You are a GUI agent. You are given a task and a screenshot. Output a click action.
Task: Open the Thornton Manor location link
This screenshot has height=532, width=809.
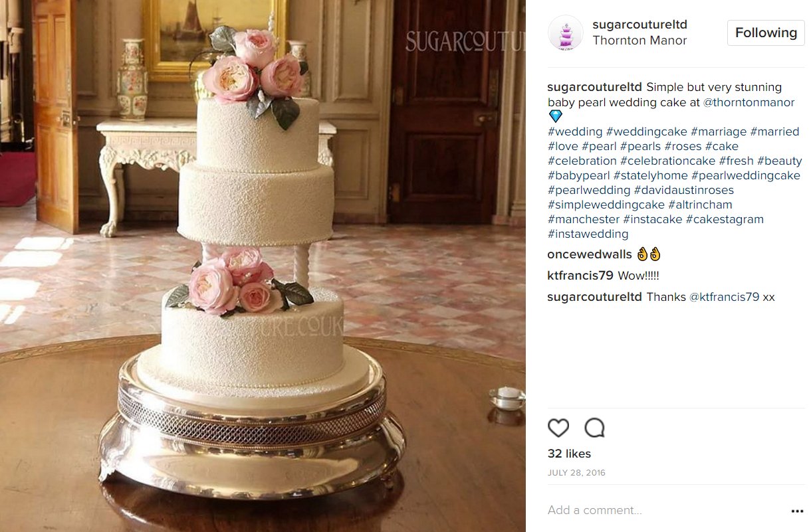pos(639,41)
